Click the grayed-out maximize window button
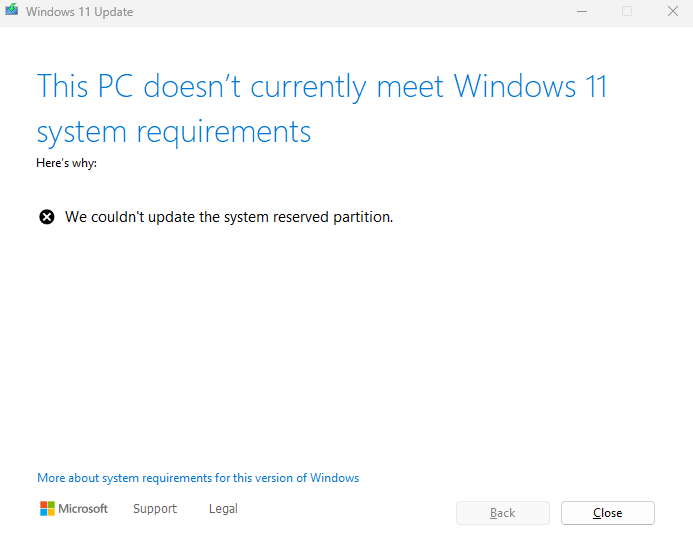 coord(627,11)
